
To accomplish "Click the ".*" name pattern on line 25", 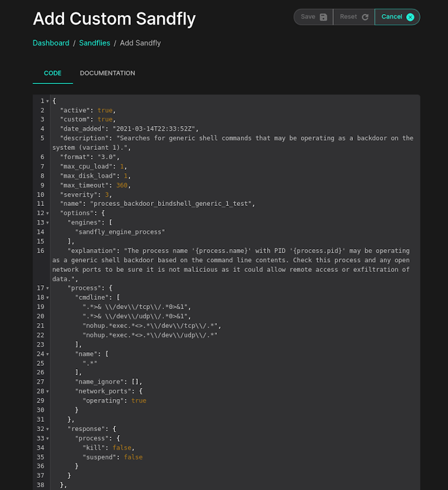I will (90, 363).
